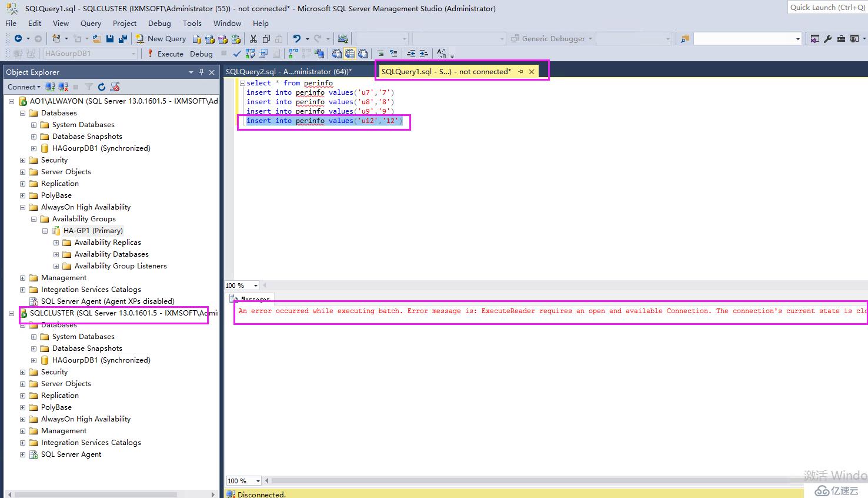The width and height of the screenshot is (868, 498).
Task: Open the find combo box dropdown arrow
Action: [x=798, y=39]
